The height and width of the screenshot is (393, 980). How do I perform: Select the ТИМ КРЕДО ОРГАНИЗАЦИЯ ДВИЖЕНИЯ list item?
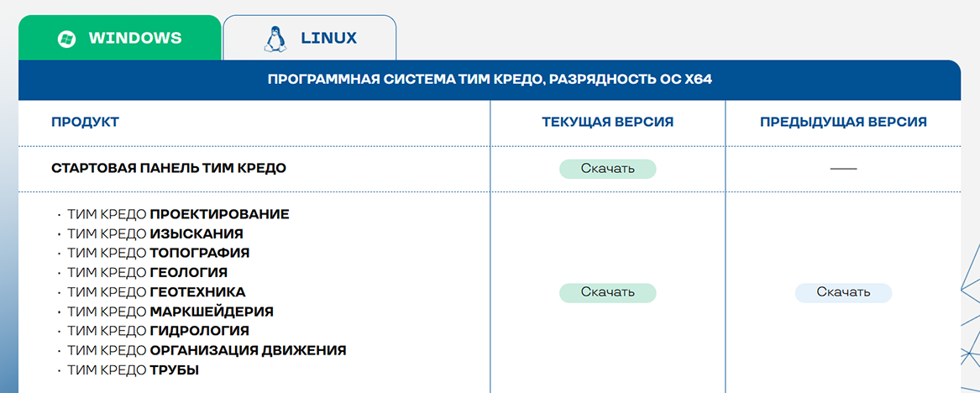(207, 350)
